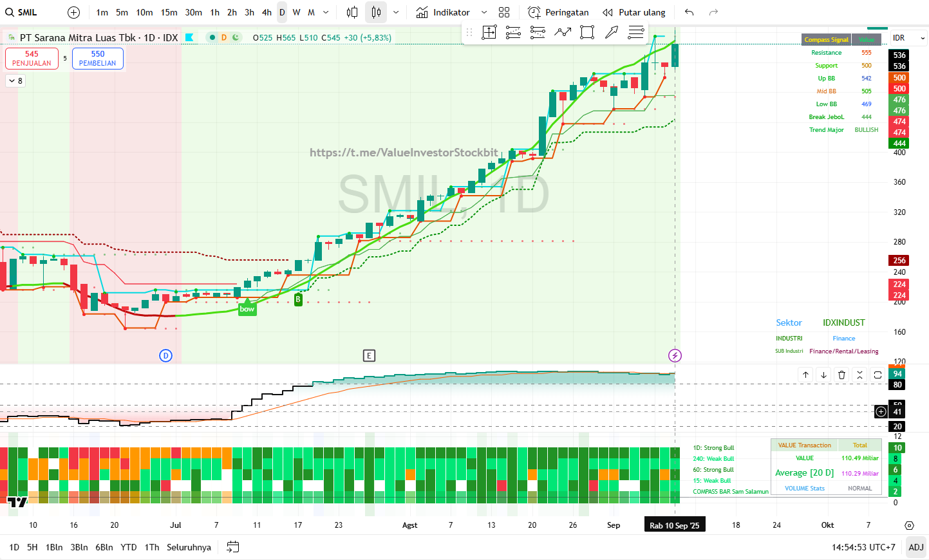Open chart settings hexagon icon on time axis
Screen dimensions: 929x560
point(909,525)
